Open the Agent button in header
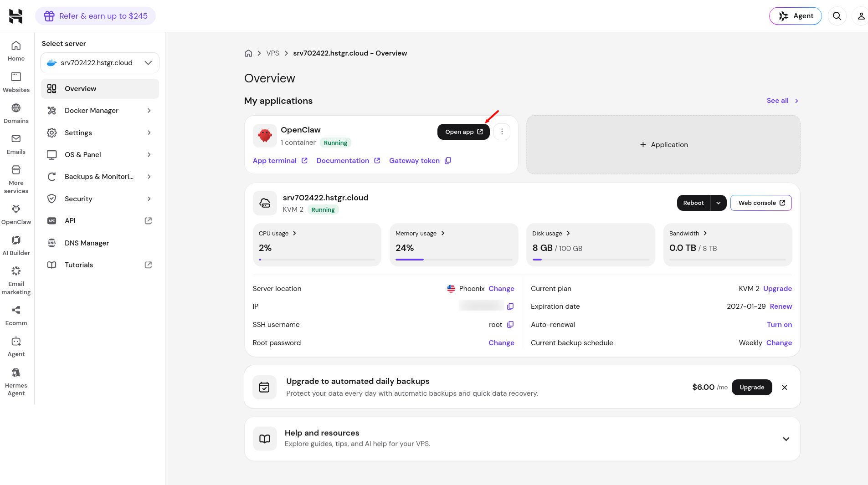This screenshot has width=868, height=485. coord(795,16)
